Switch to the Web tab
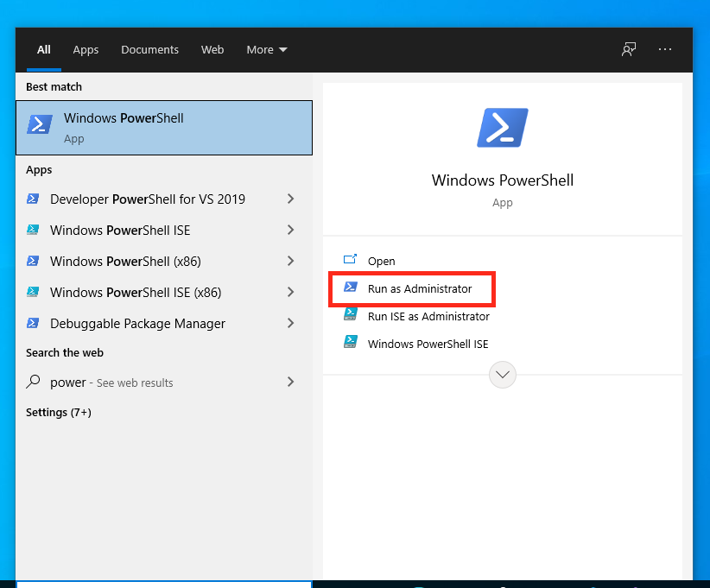The height and width of the screenshot is (588, 710). pos(212,49)
